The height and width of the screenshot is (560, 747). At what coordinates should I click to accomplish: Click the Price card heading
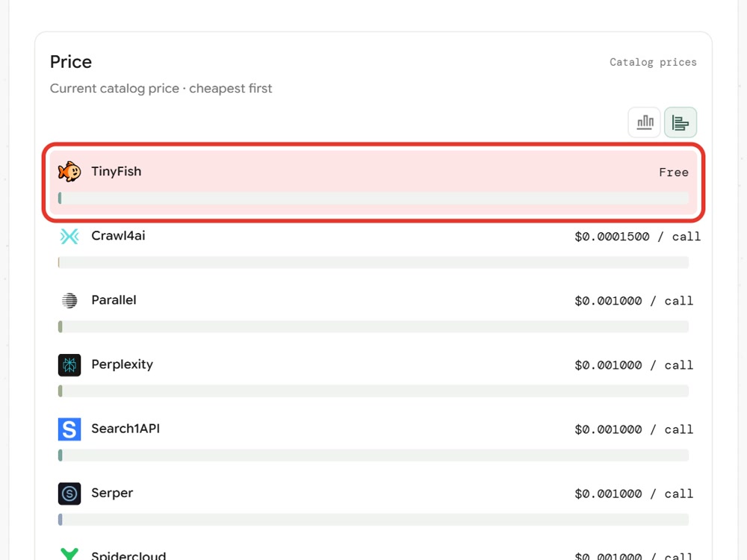(x=71, y=62)
